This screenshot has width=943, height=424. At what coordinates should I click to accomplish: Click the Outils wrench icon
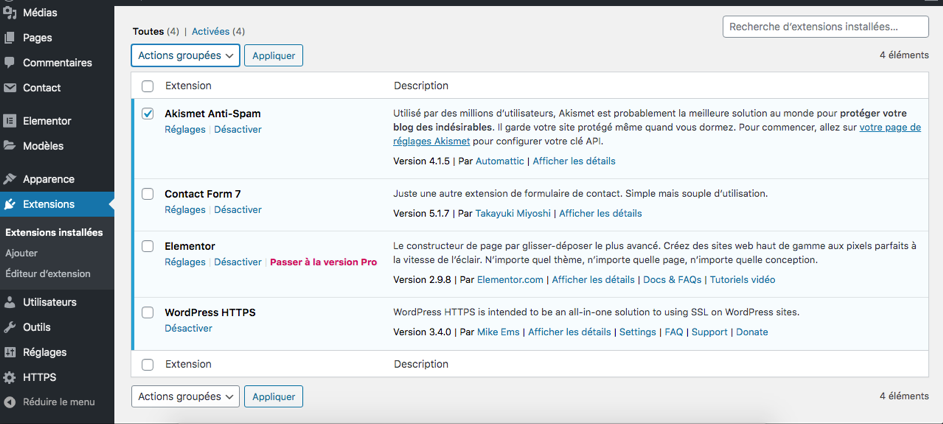click(9, 327)
